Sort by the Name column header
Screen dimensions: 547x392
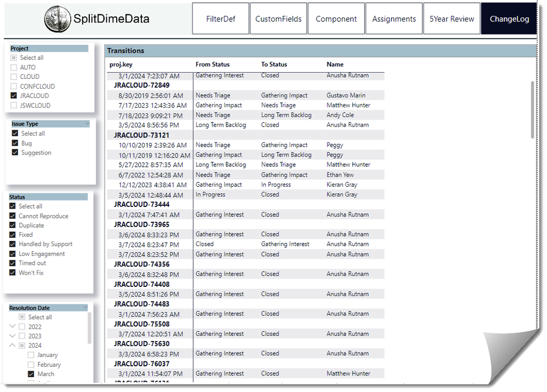click(x=335, y=65)
